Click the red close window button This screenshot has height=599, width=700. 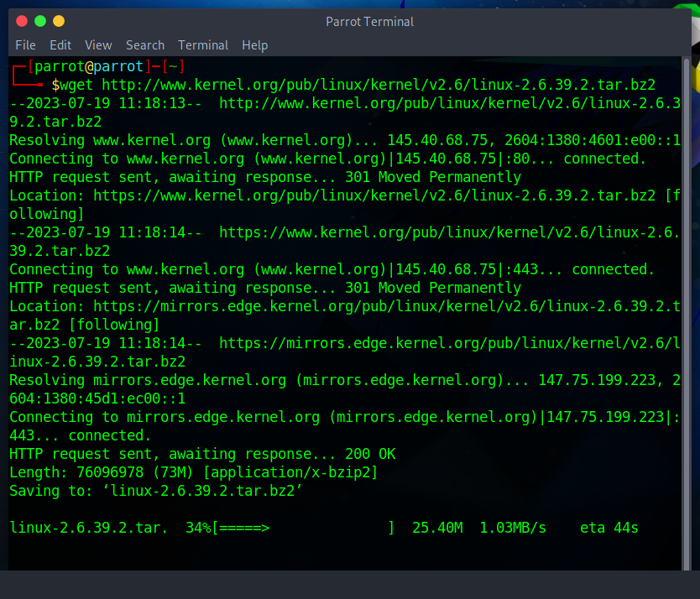point(21,21)
